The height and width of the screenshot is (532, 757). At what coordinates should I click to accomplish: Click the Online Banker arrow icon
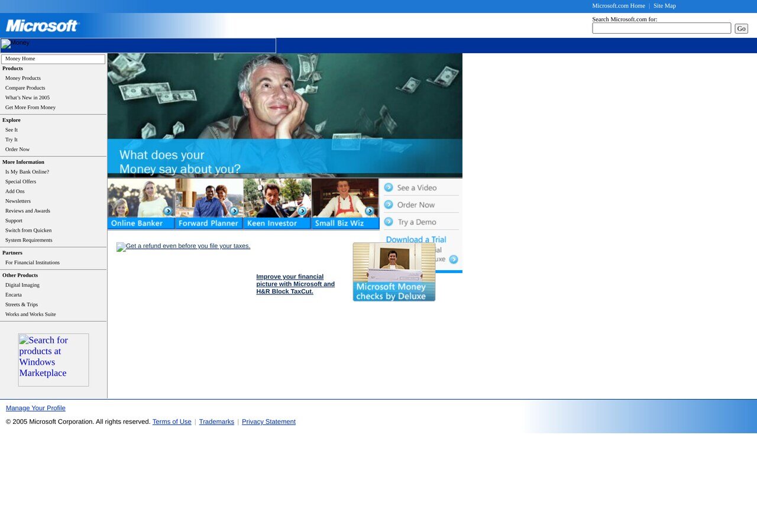168,211
